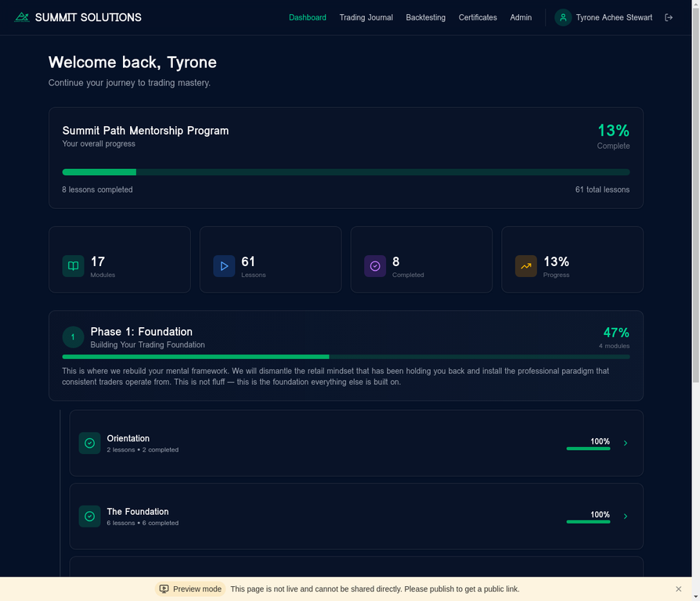Click the Lessons play icon

tap(224, 266)
